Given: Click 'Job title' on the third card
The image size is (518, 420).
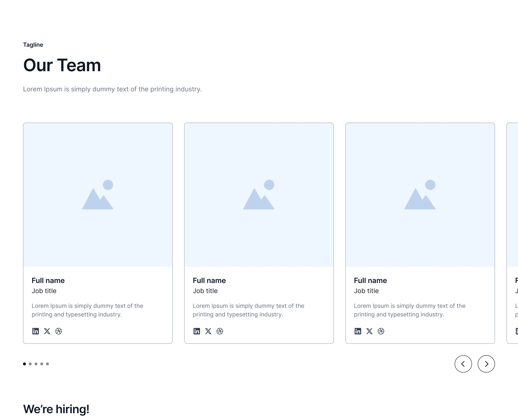Looking at the screenshot, I should tap(367, 291).
